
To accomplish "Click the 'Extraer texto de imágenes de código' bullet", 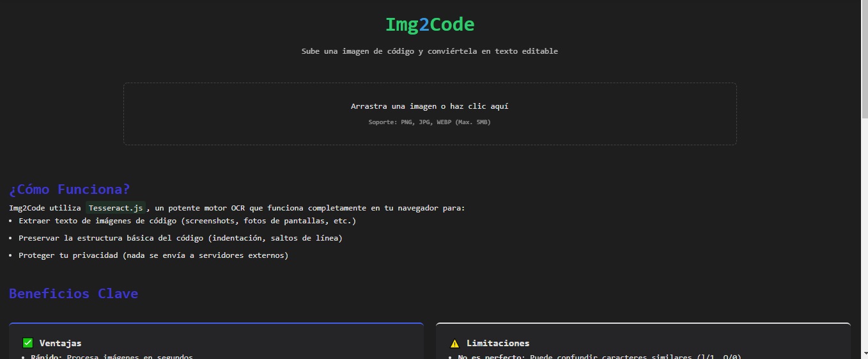I will coord(187,221).
